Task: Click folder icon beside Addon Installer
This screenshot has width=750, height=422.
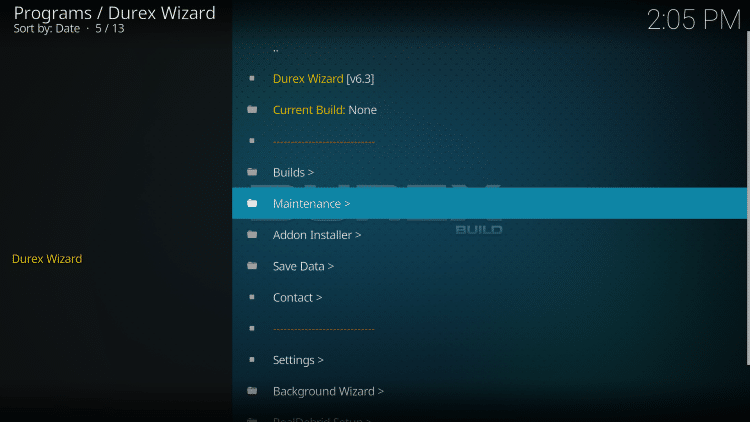Action: pos(252,235)
